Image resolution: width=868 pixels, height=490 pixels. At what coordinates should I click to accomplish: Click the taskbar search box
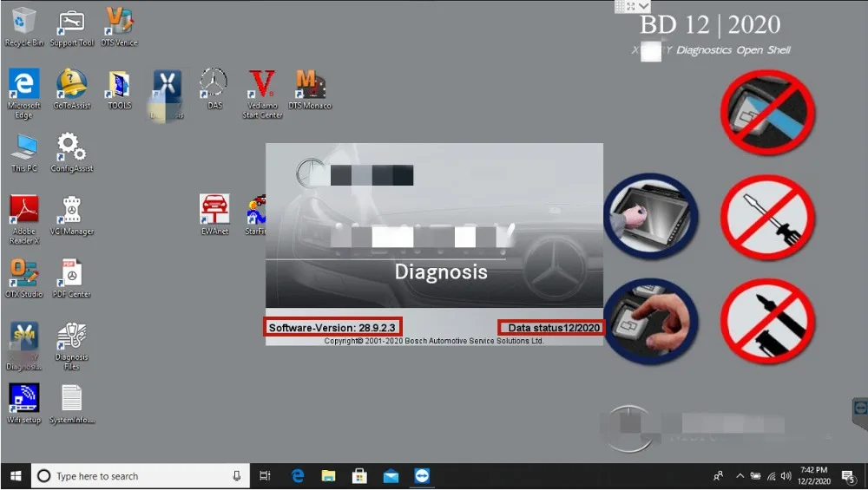coord(140,476)
